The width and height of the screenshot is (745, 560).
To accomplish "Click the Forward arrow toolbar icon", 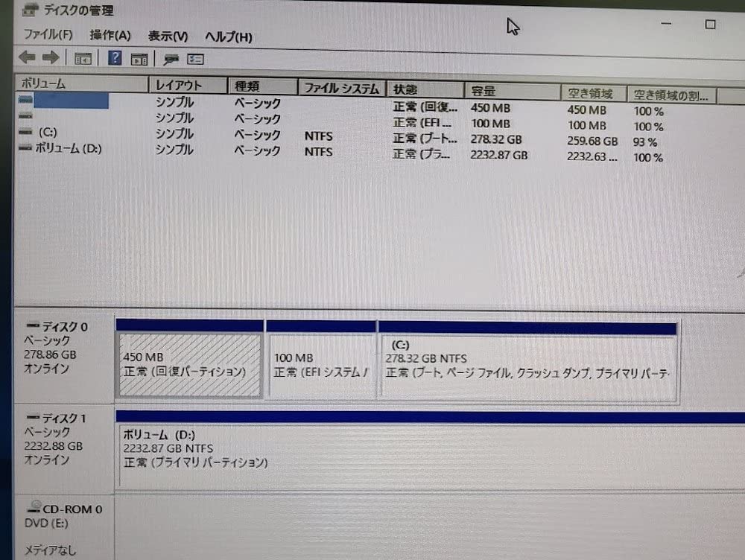I will (51, 58).
